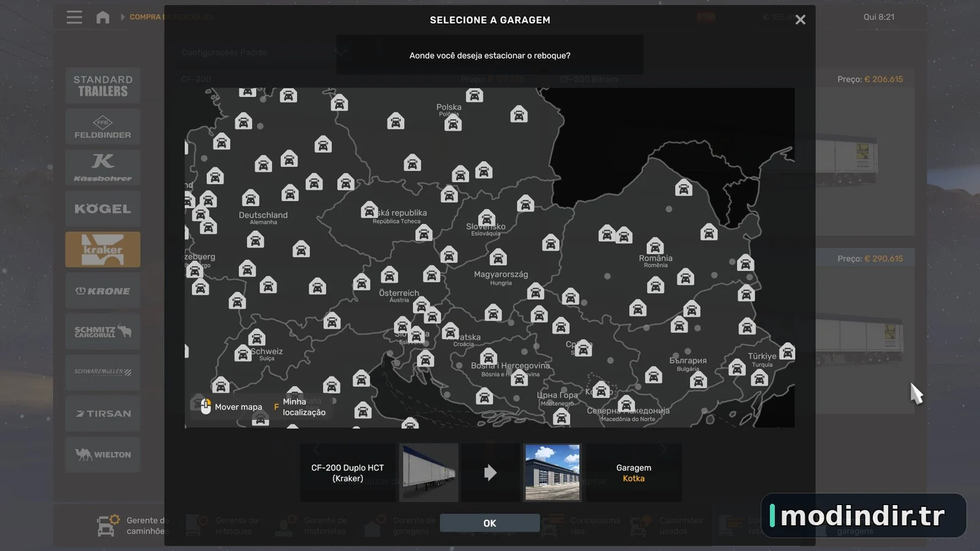Click the CF-200 Duplo HCT trailer thumbnail
Screen dimensions: 980x551
click(x=429, y=473)
